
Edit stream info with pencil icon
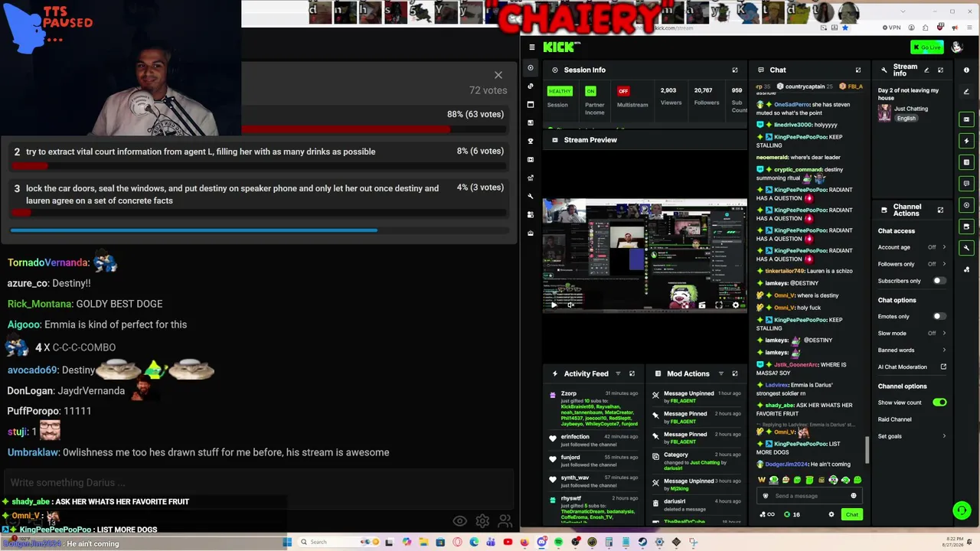click(x=926, y=70)
